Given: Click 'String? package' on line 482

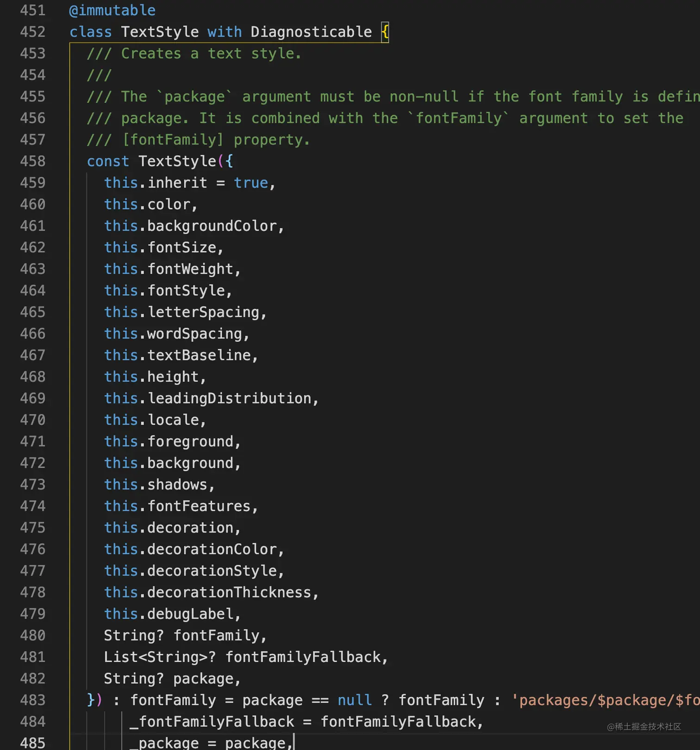Looking at the screenshot, I should click(169, 679).
